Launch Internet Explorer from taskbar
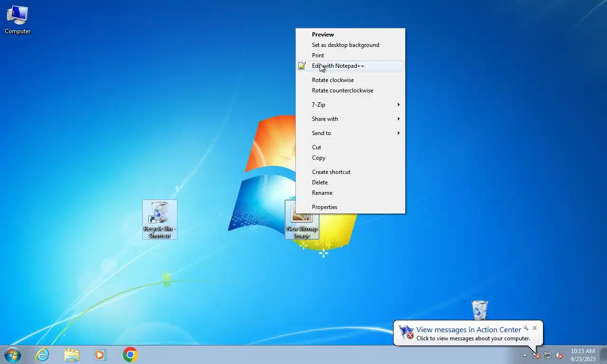 click(x=43, y=355)
